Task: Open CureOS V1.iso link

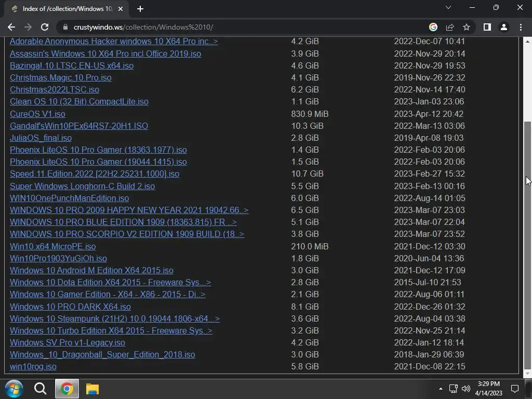Action: pos(37,114)
